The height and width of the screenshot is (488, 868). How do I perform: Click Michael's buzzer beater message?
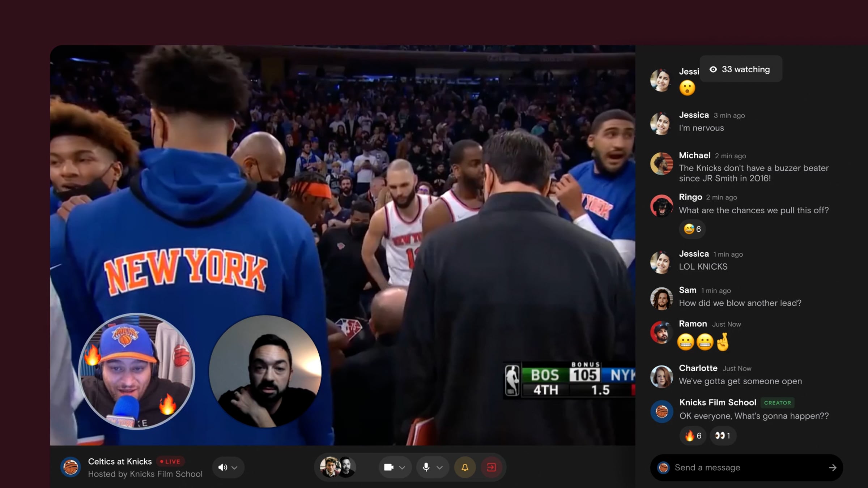tap(754, 173)
